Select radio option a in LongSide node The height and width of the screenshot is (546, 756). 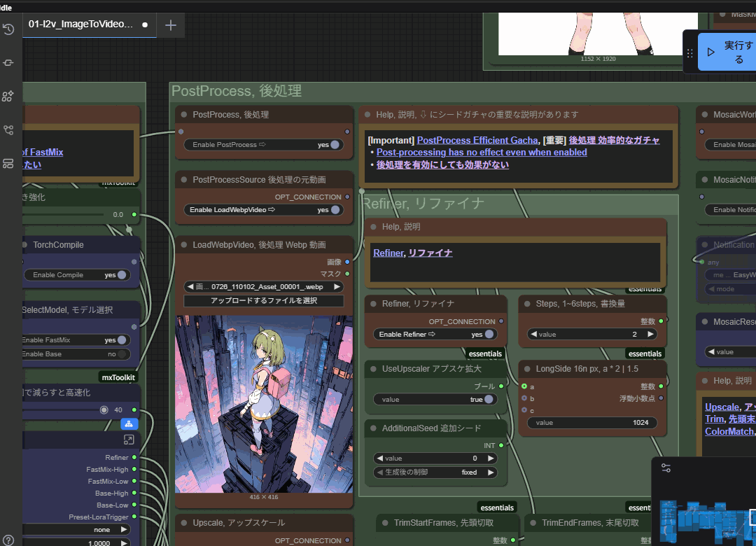[524, 386]
